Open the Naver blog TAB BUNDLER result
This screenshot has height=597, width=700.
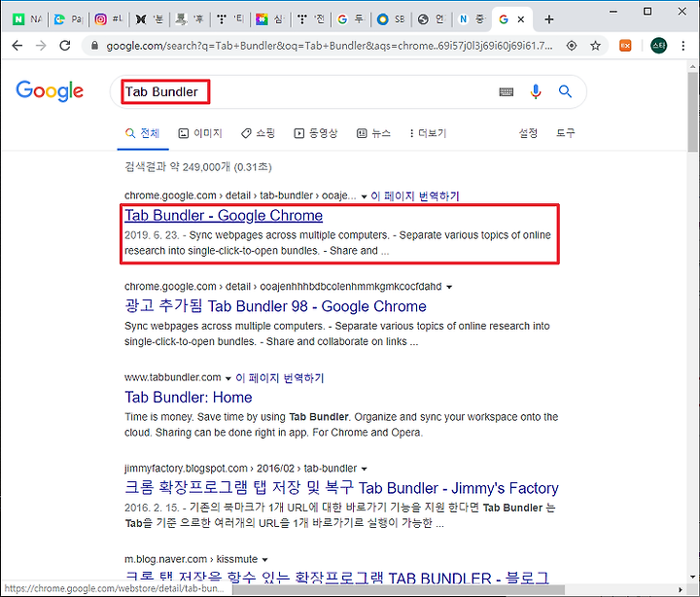tap(337, 577)
